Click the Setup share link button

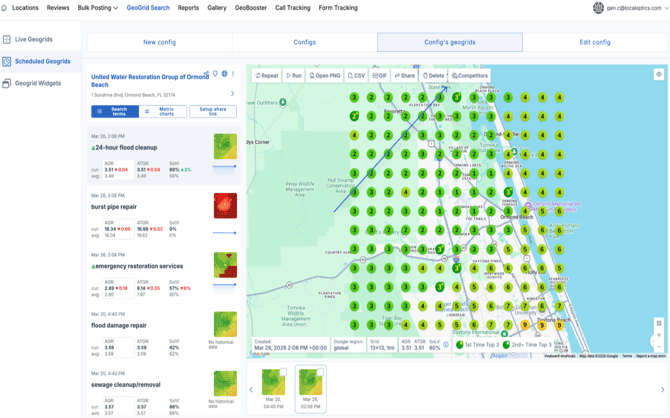(213, 112)
